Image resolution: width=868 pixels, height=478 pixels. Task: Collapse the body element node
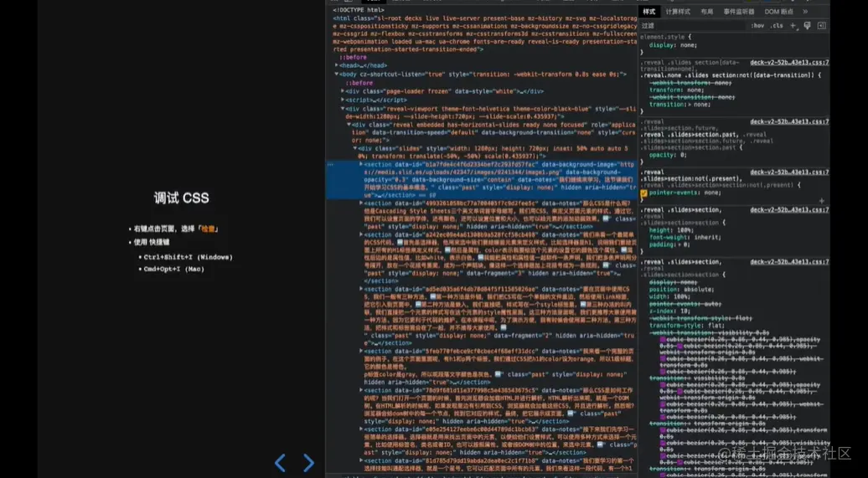tap(337, 75)
